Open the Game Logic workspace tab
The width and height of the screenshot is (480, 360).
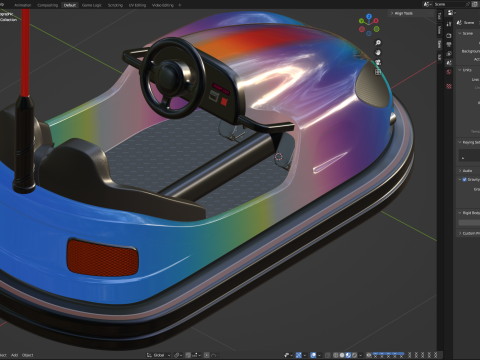click(x=92, y=5)
